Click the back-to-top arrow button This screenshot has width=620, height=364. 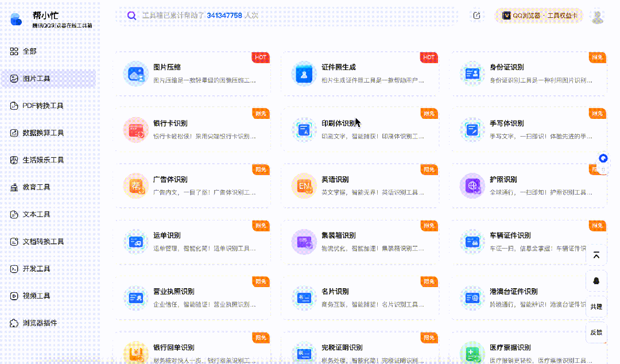point(596,255)
